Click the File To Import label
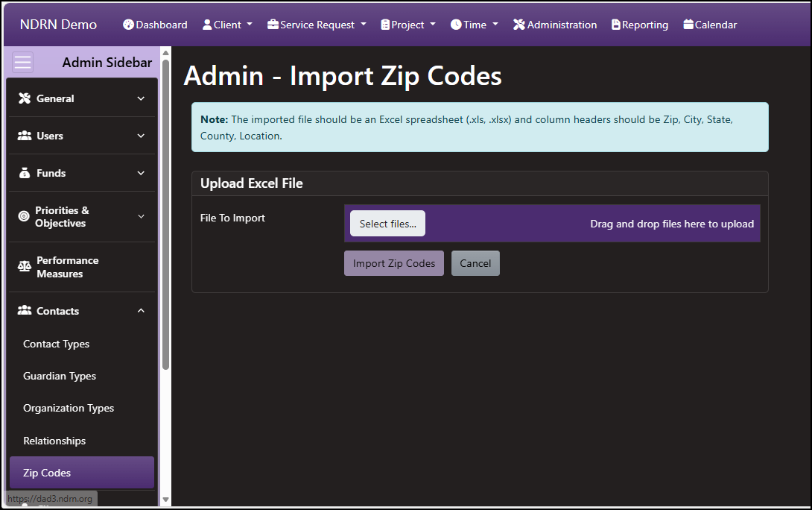The height and width of the screenshot is (510, 812). coord(232,218)
